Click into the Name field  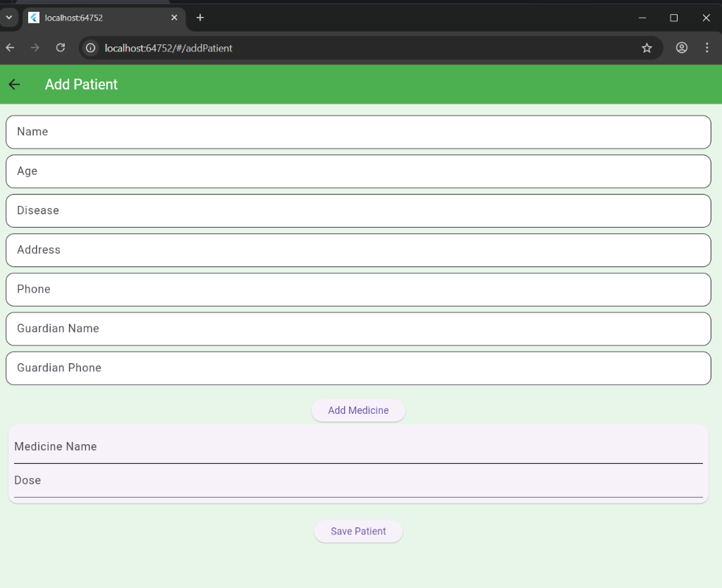pyautogui.click(x=358, y=132)
